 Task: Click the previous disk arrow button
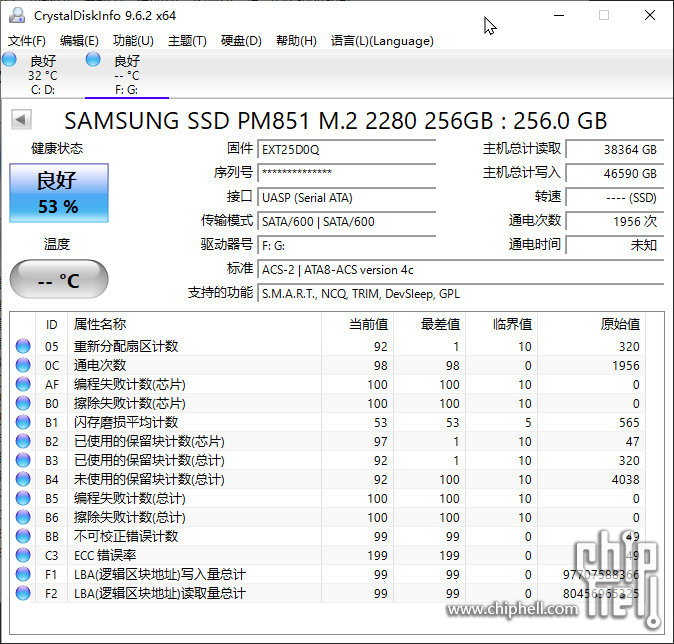(x=21, y=119)
